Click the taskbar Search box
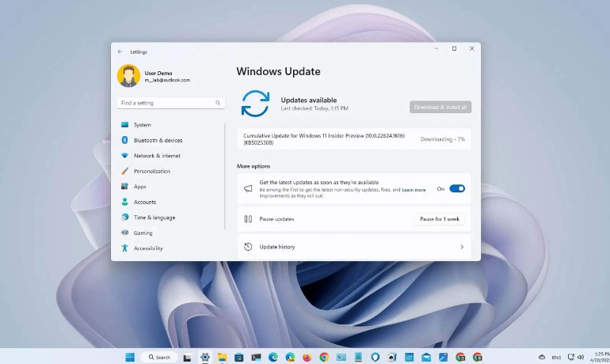Screen dimensions: 610x364 [160, 357]
